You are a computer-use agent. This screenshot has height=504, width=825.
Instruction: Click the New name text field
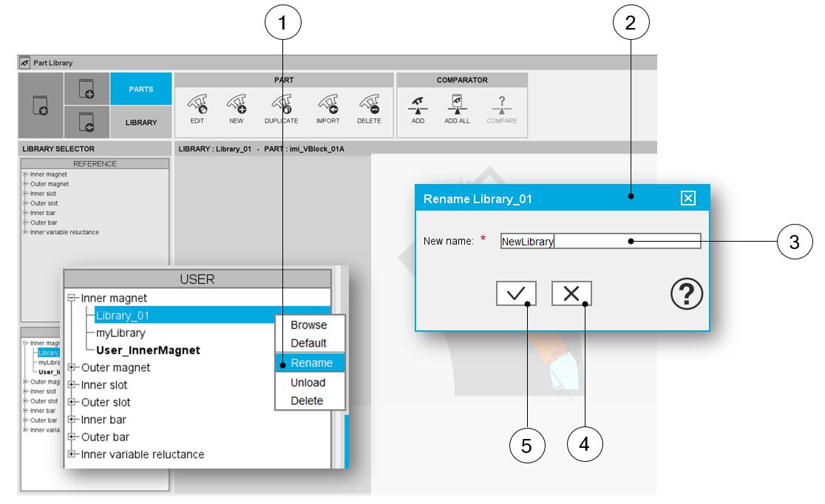click(600, 241)
